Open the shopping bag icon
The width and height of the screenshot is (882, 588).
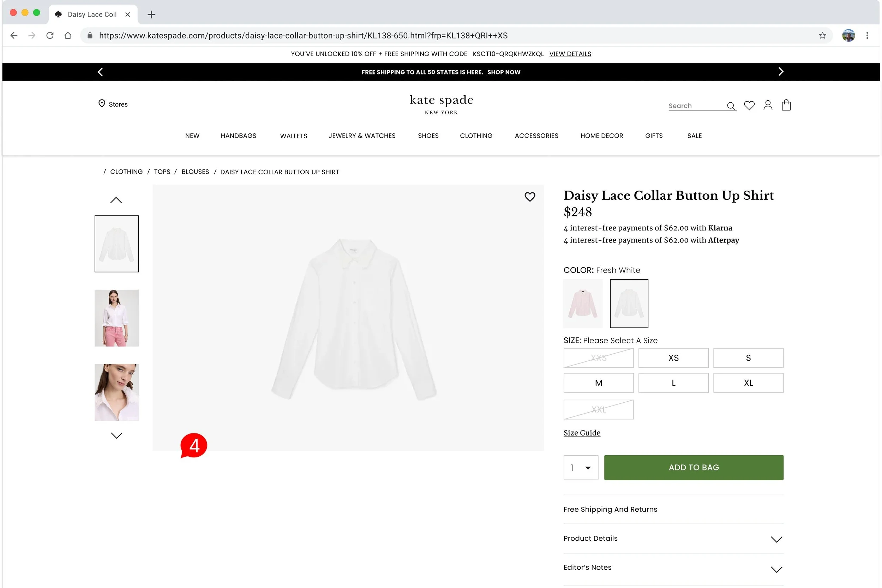pyautogui.click(x=786, y=105)
